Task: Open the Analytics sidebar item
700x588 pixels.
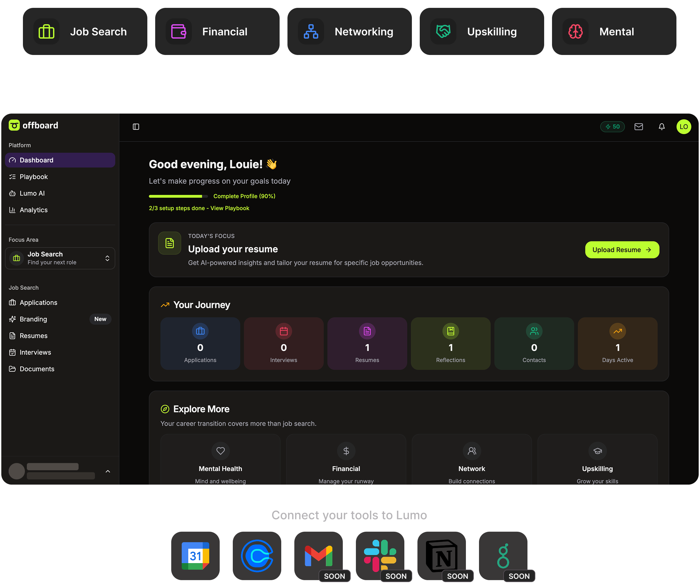Action: click(x=33, y=210)
